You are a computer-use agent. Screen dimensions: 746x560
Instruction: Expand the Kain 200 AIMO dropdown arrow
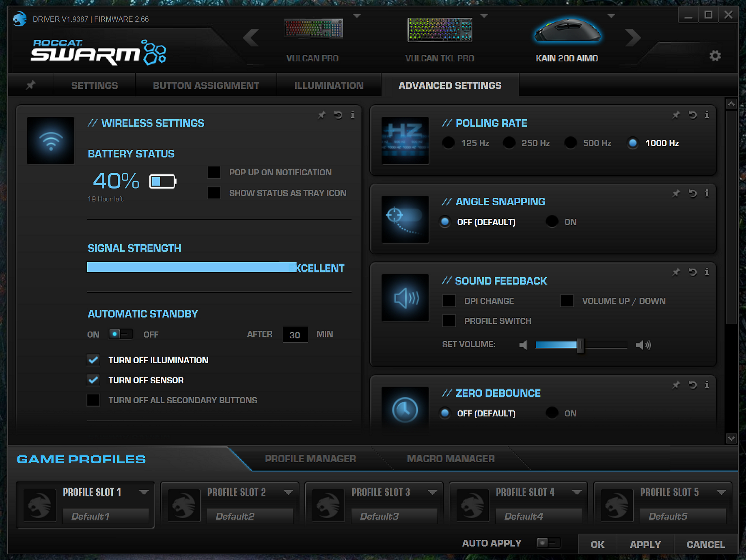(x=611, y=16)
